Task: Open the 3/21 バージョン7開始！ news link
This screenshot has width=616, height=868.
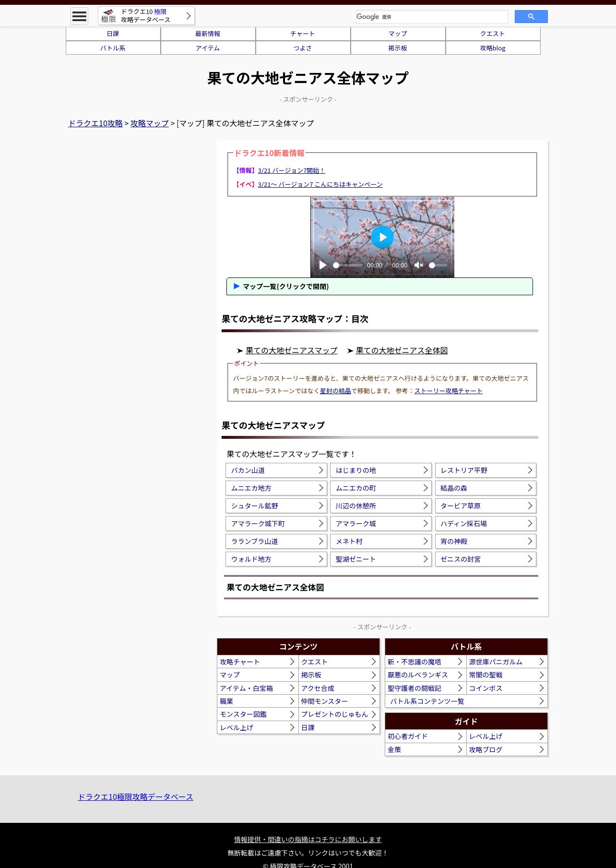Action: 291,170
